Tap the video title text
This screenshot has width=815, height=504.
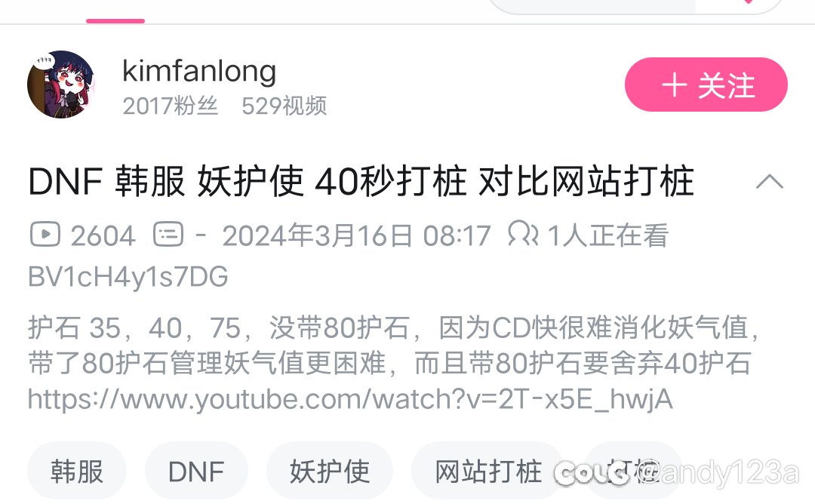pos(361,181)
